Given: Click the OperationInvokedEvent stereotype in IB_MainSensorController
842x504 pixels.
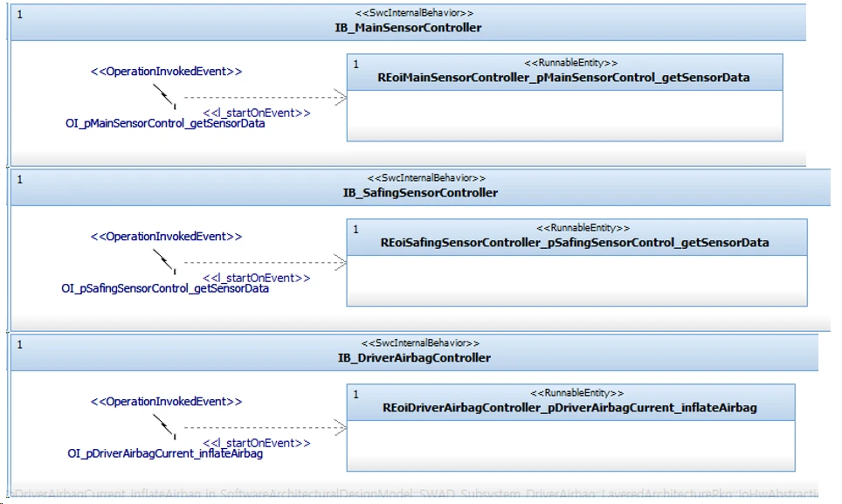Looking at the screenshot, I should (167, 72).
